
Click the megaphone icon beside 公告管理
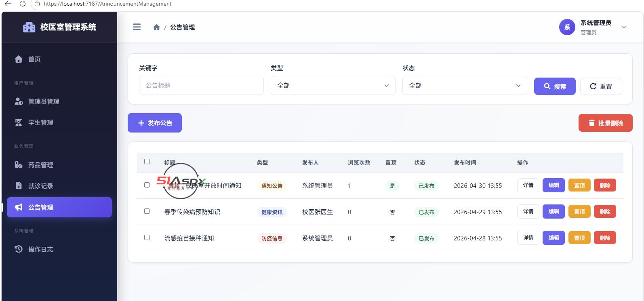pos(19,207)
